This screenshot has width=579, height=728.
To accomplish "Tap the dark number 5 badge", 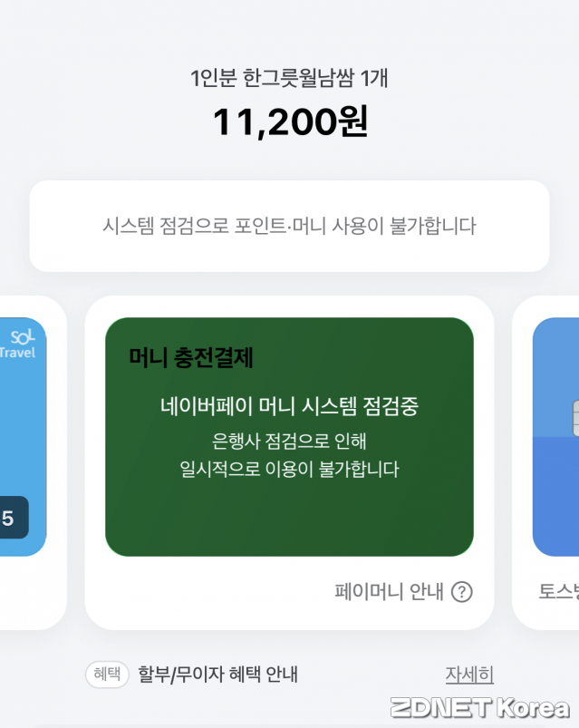I will (11, 519).
